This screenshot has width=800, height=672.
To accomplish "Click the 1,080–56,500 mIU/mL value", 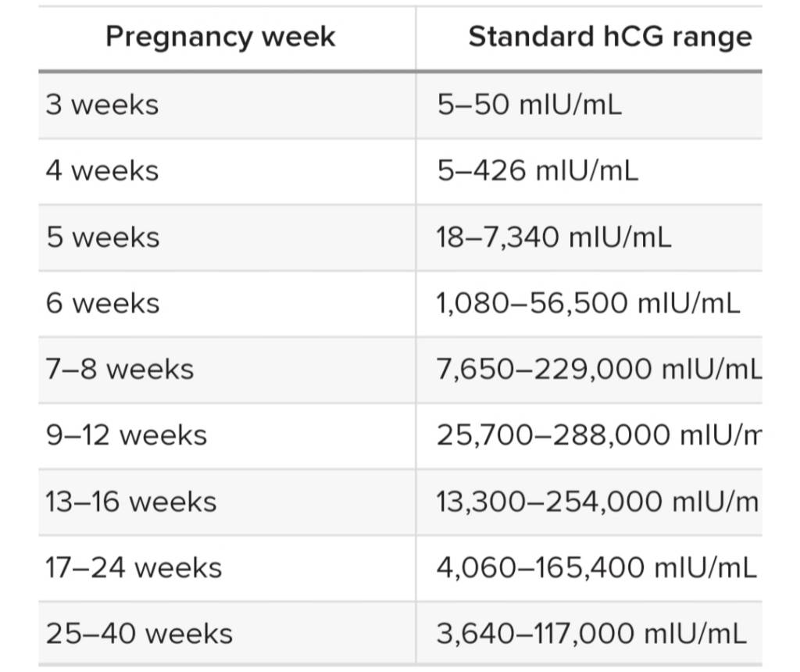I will 588,303.
